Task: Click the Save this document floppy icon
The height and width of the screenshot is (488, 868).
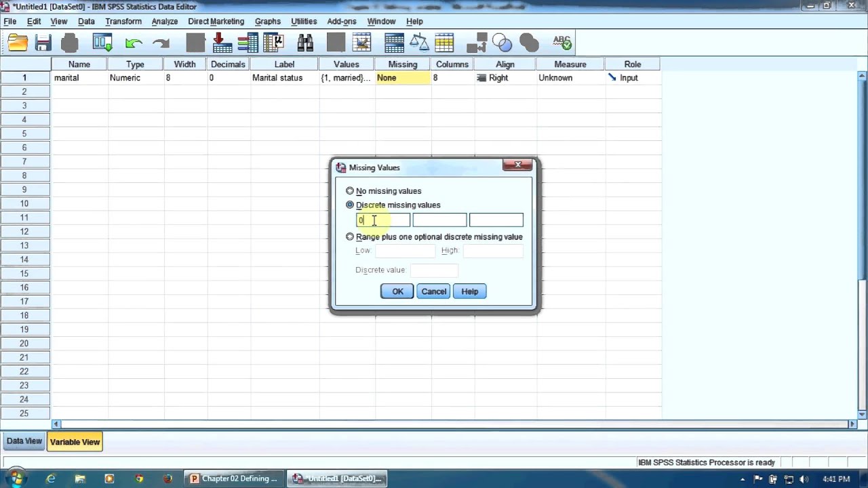Action: pos(43,43)
